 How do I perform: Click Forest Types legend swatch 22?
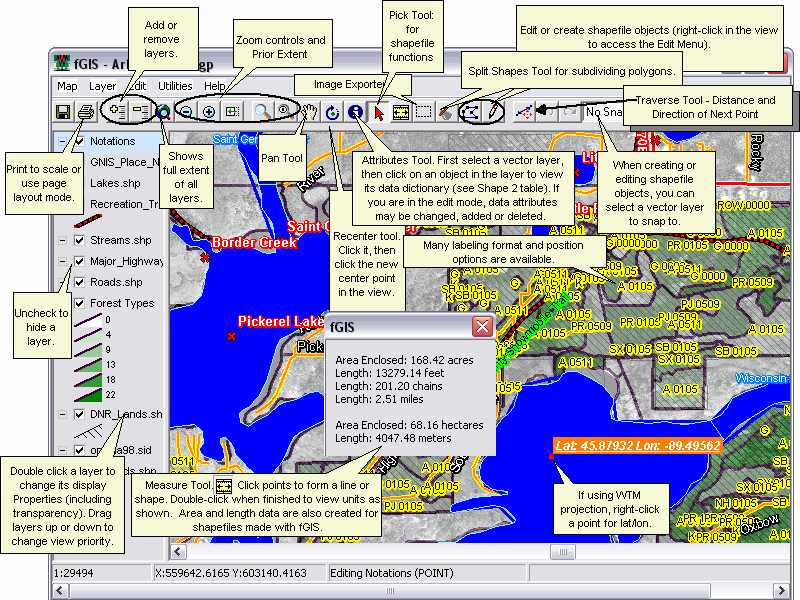pyautogui.click(x=88, y=395)
